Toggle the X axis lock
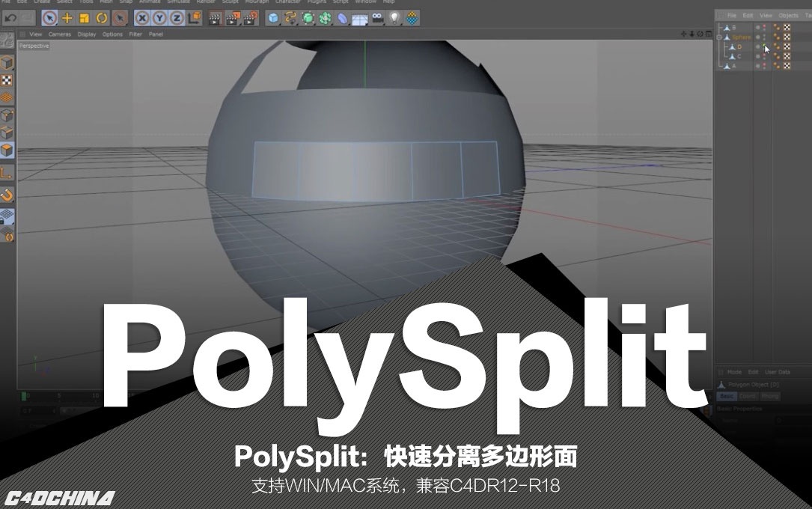The image size is (812, 509). click(142, 18)
